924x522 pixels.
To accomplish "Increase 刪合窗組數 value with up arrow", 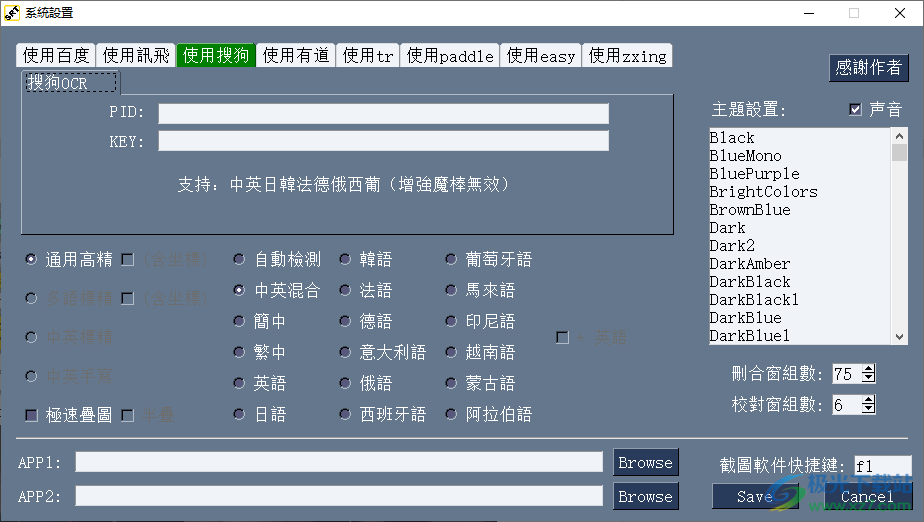I will (x=869, y=369).
